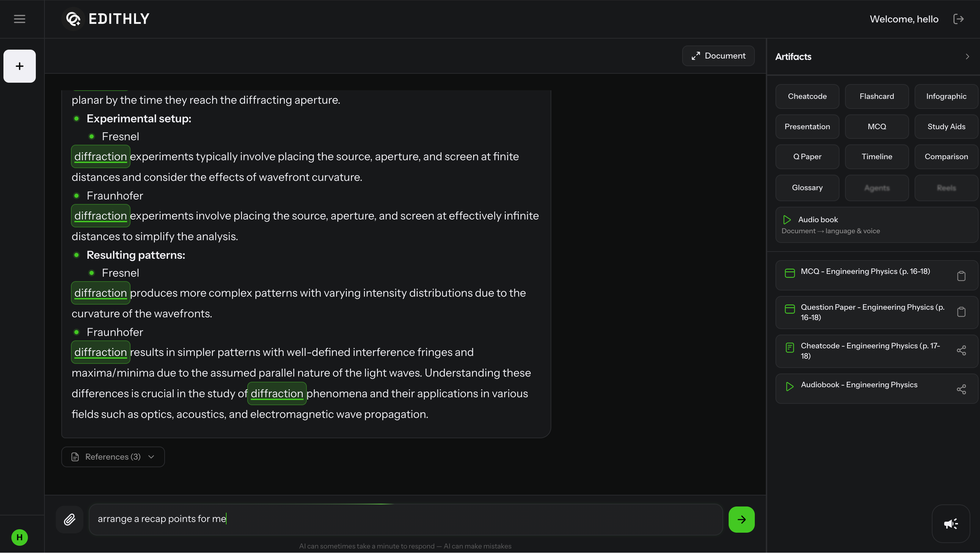Select the Infographic artifact type
This screenshot has width=980, height=553.
(946, 97)
